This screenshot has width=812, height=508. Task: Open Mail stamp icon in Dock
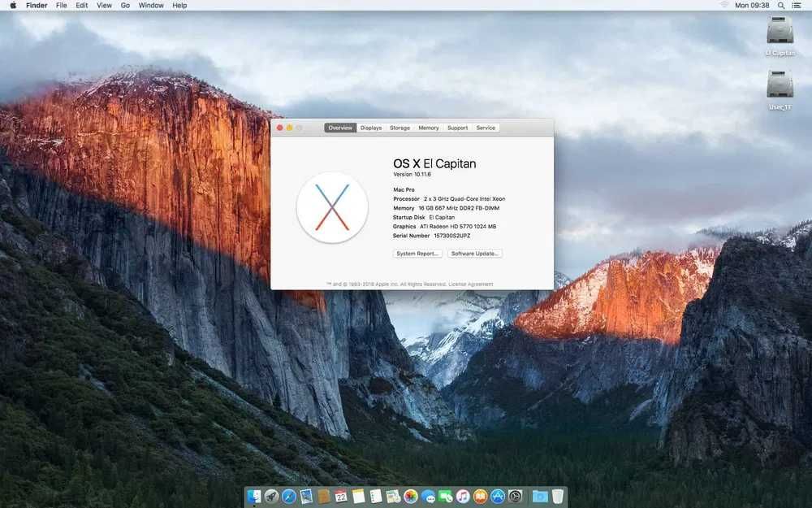coord(306,497)
